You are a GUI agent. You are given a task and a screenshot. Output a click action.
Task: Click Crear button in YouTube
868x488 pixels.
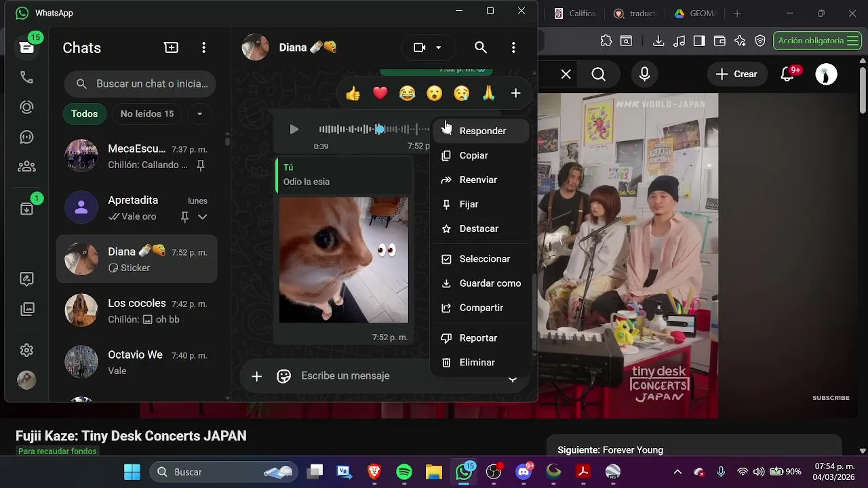pyautogui.click(x=737, y=74)
